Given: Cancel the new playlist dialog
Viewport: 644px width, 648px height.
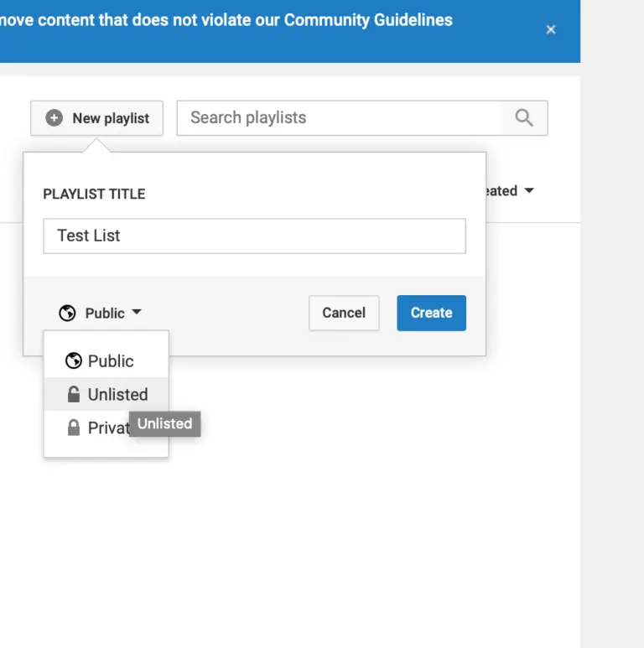Looking at the screenshot, I should 344,313.
